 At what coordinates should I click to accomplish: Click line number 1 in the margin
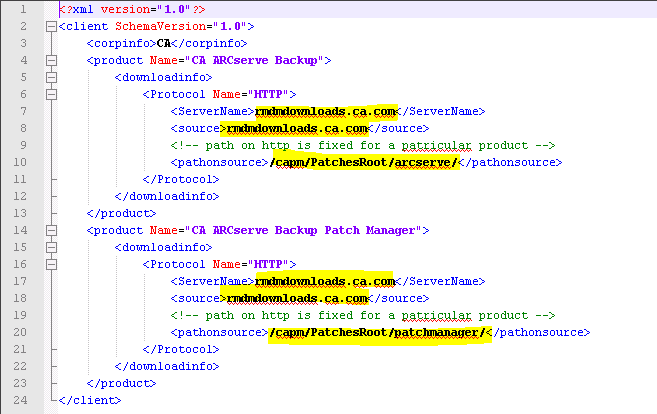(23, 9)
